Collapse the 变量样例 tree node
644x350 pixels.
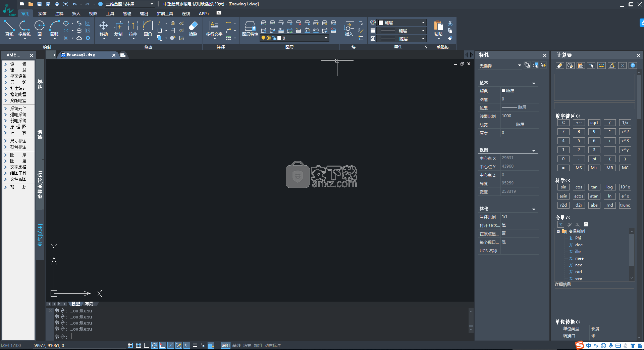tap(558, 231)
